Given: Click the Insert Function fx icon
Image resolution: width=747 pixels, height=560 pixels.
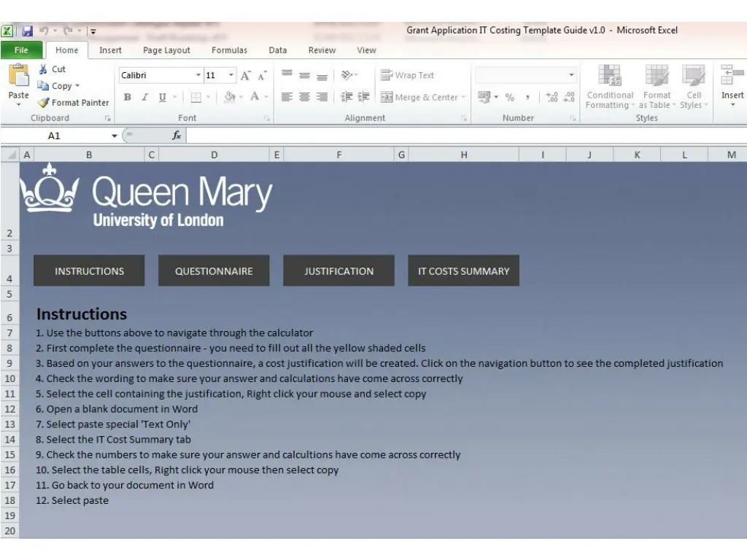Looking at the screenshot, I should point(177,136).
